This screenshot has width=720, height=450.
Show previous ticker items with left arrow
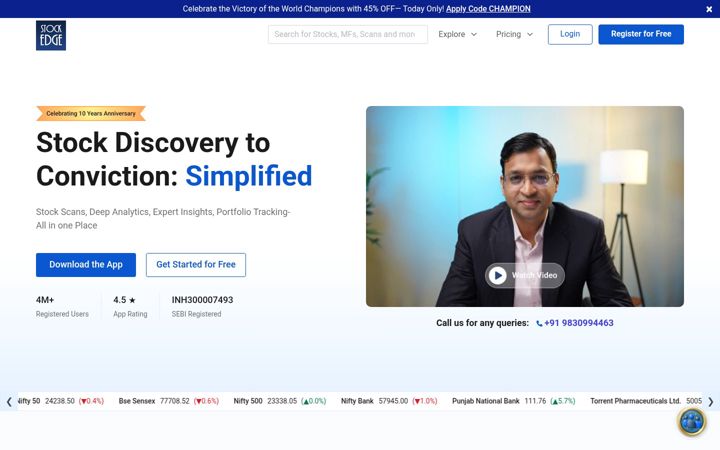coord(9,402)
